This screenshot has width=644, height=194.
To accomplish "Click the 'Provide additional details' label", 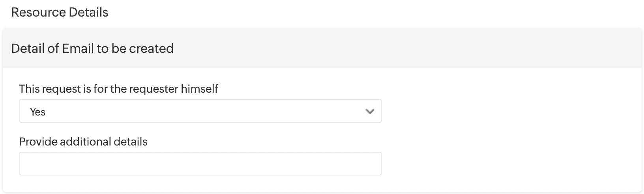I will 83,142.
